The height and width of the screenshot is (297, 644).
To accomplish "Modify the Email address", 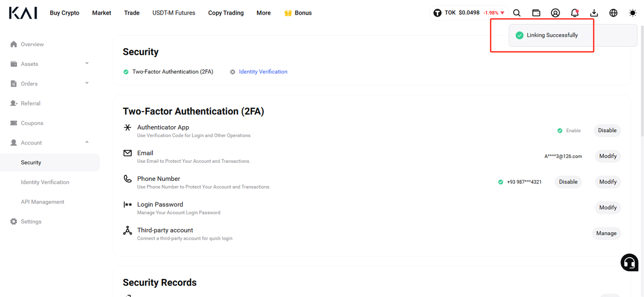I will [x=608, y=156].
